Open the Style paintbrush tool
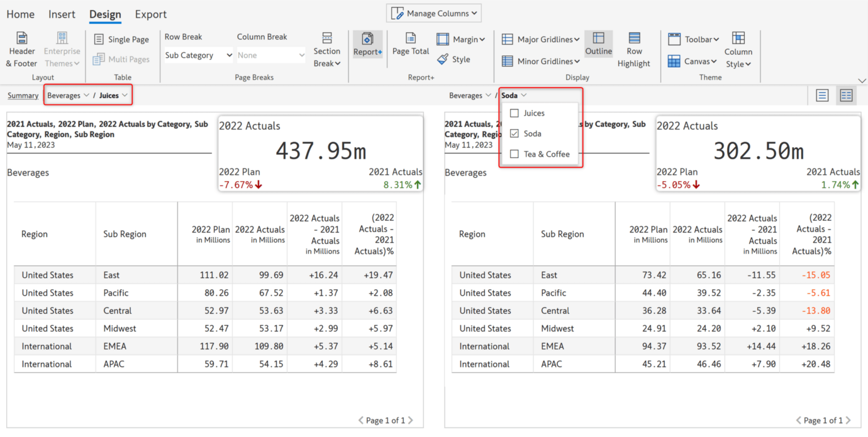Screen dimensions: 868x437 [453, 59]
